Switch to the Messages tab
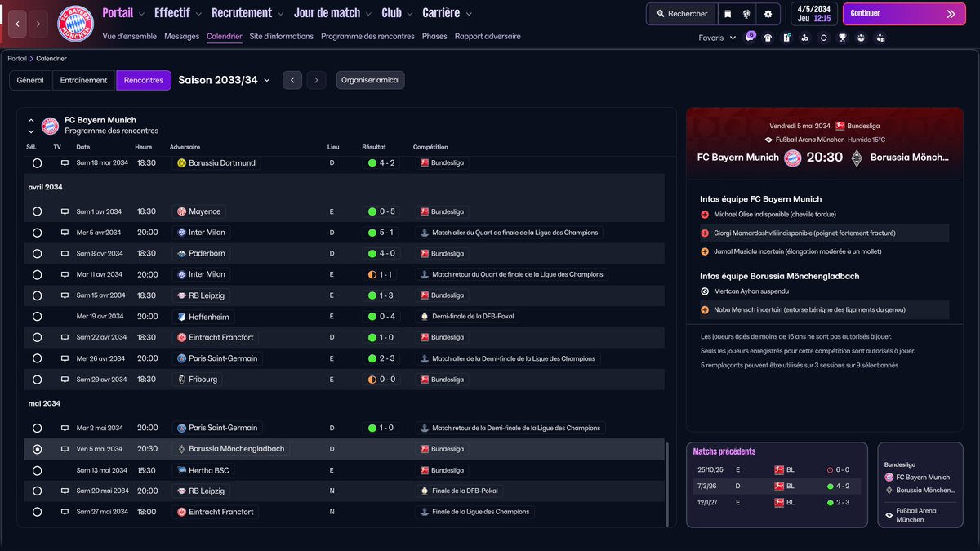 point(181,37)
